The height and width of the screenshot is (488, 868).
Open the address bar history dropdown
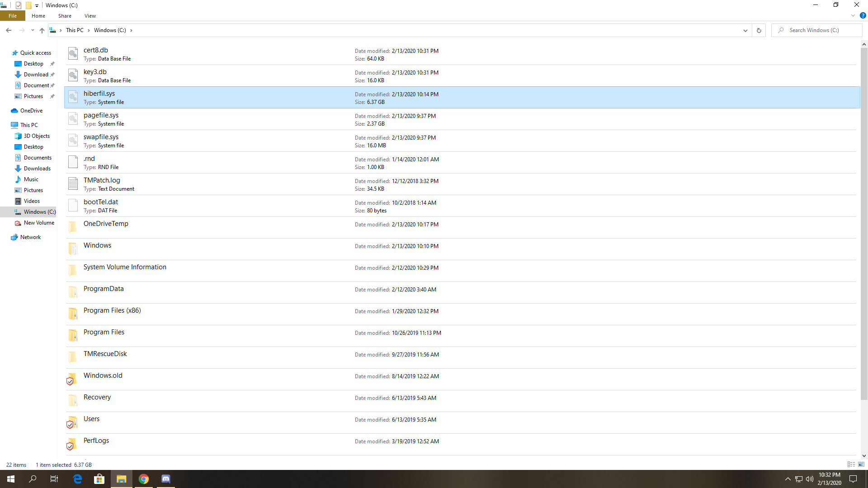(745, 30)
